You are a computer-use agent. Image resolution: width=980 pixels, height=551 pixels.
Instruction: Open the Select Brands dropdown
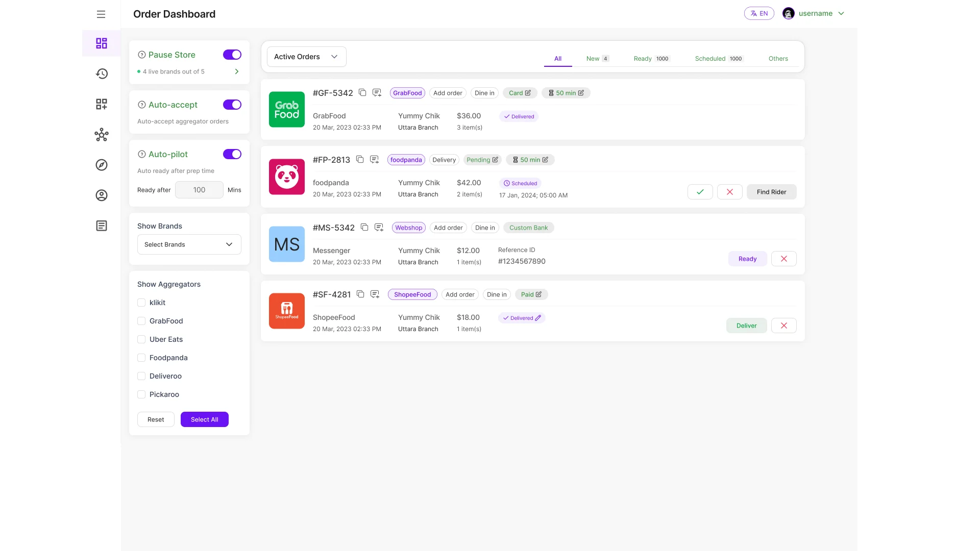(x=188, y=244)
